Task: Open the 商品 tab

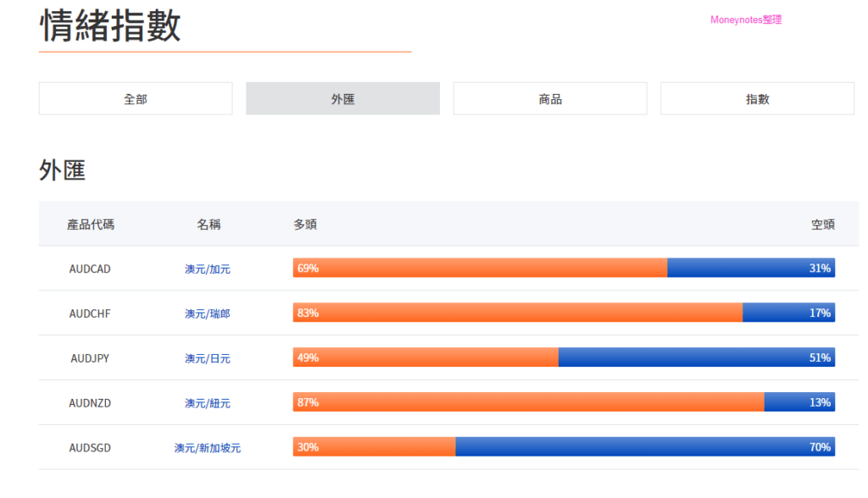Action: click(x=549, y=98)
